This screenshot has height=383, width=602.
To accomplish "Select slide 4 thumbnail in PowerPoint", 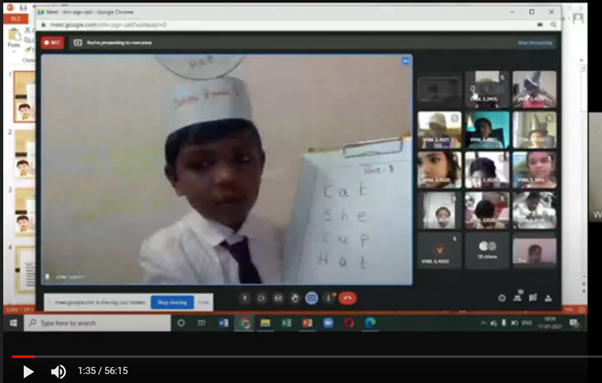I will (25, 270).
